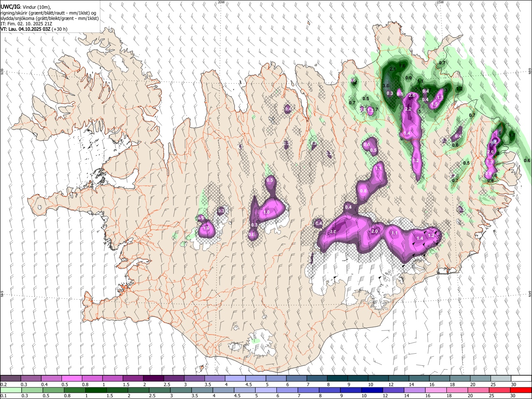The width and height of the screenshot is (532, 399).
Task: Choose the light grey snow swatch at 25
Action: coord(500,379)
